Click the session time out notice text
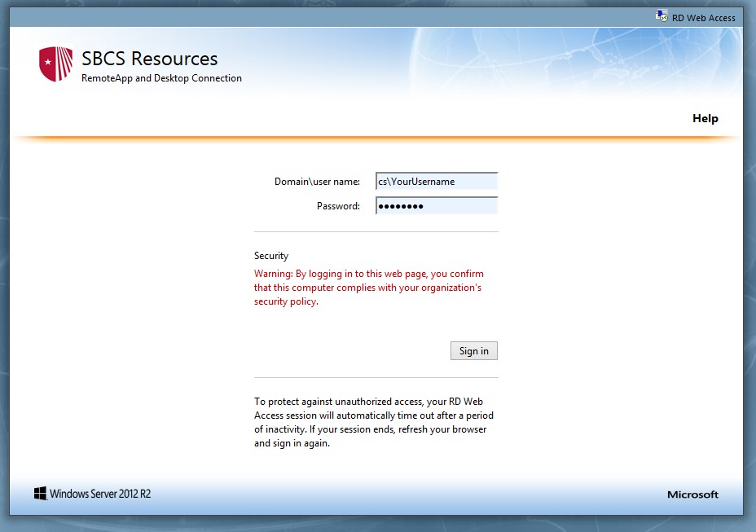The height and width of the screenshot is (532, 756). 374,422
